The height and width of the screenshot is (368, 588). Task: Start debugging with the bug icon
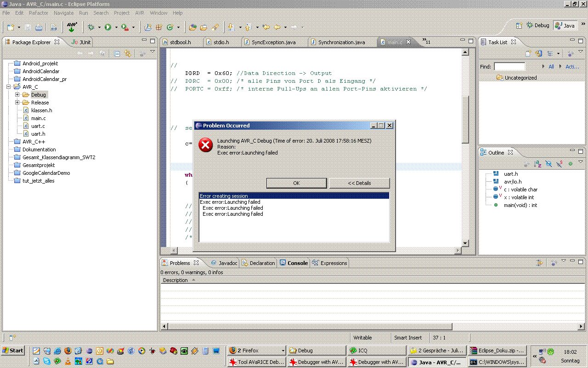pyautogui.click(x=91, y=28)
